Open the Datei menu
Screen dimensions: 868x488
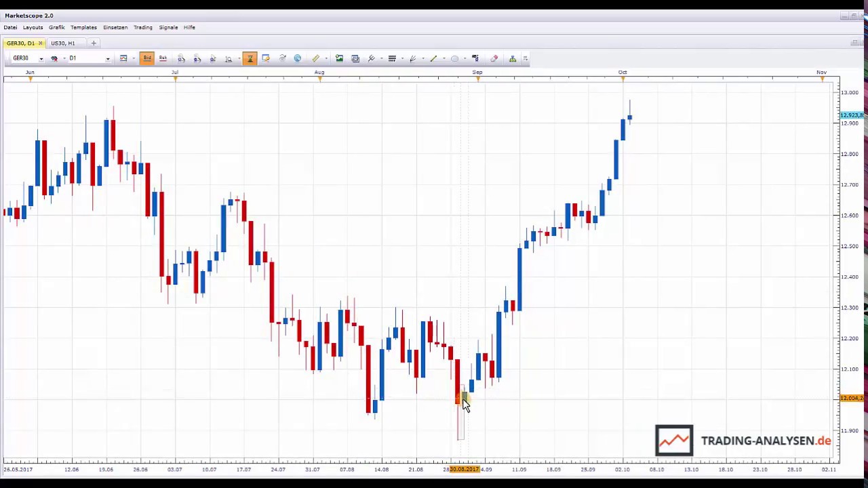10,28
